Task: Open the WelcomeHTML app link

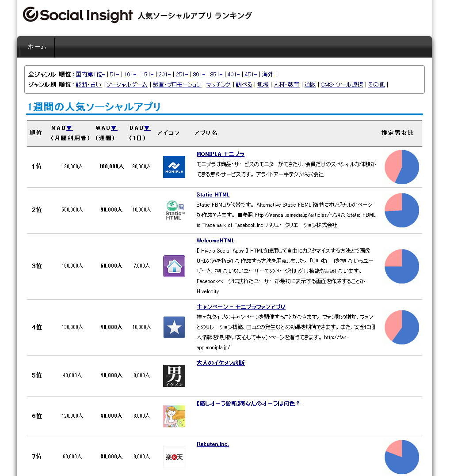Action: click(x=215, y=240)
